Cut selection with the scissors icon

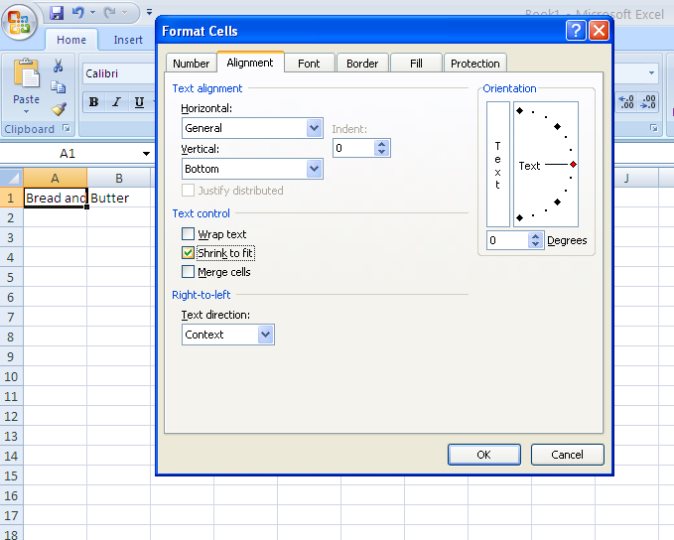coord(58,66)
